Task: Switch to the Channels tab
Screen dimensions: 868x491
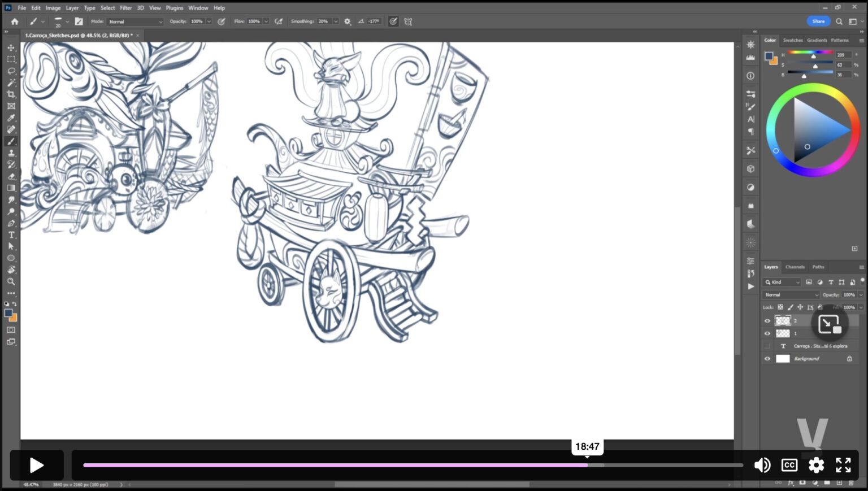Action: point(795,267)
